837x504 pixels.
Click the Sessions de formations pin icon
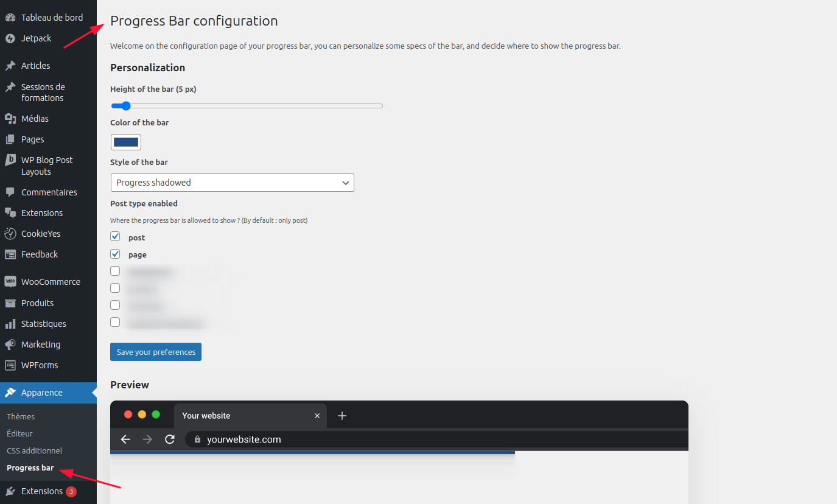[x=10, y=87]
